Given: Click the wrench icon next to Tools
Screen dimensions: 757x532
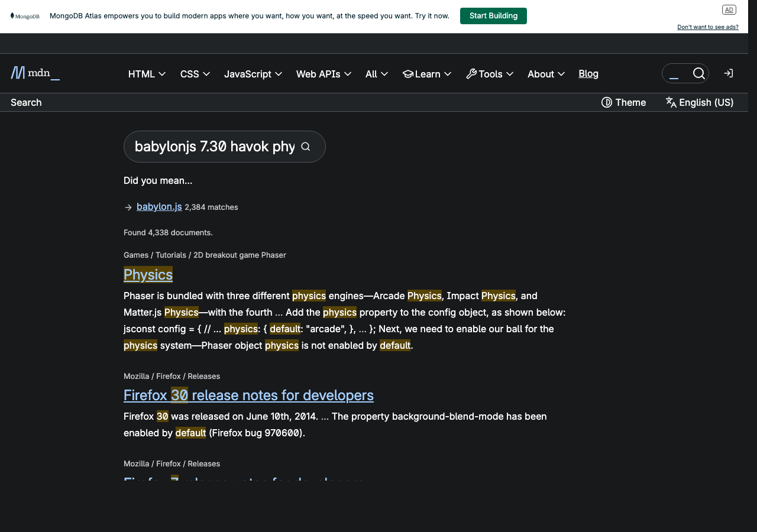Looking at the screenshot, I should 470,73.
